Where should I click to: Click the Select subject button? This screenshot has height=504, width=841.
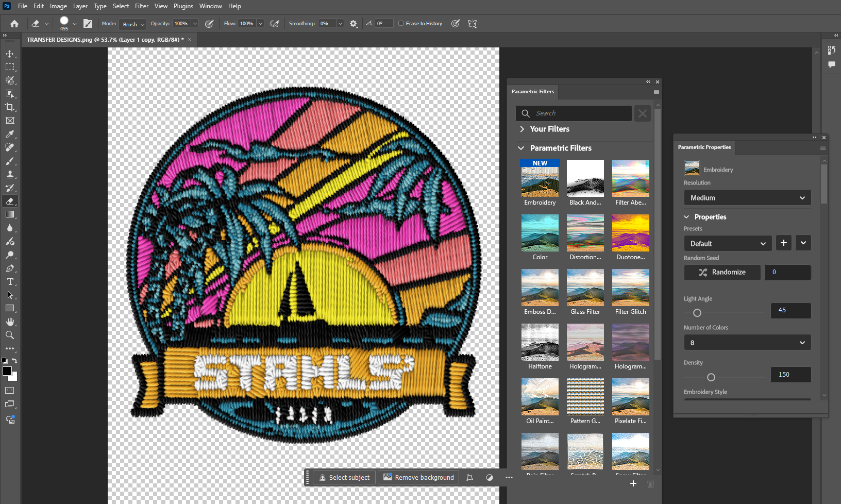coord(344,478)
